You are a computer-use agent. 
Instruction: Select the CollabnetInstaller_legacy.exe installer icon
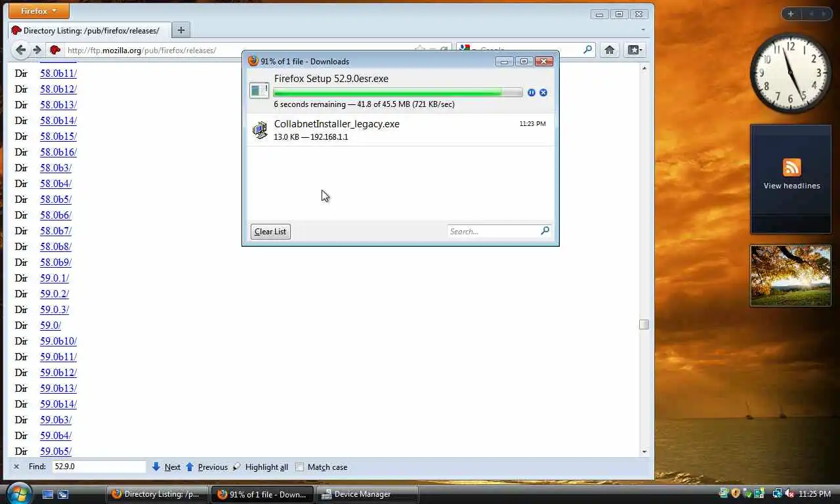point(260,130)
